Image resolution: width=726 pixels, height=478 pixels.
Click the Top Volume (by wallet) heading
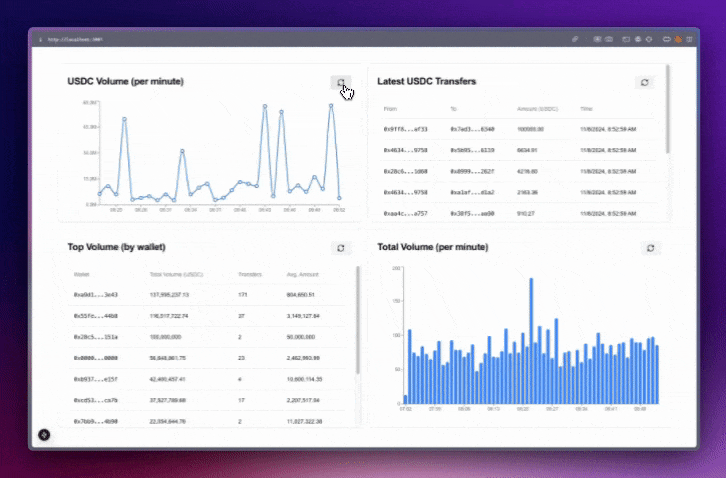click(x=116, y=247)
